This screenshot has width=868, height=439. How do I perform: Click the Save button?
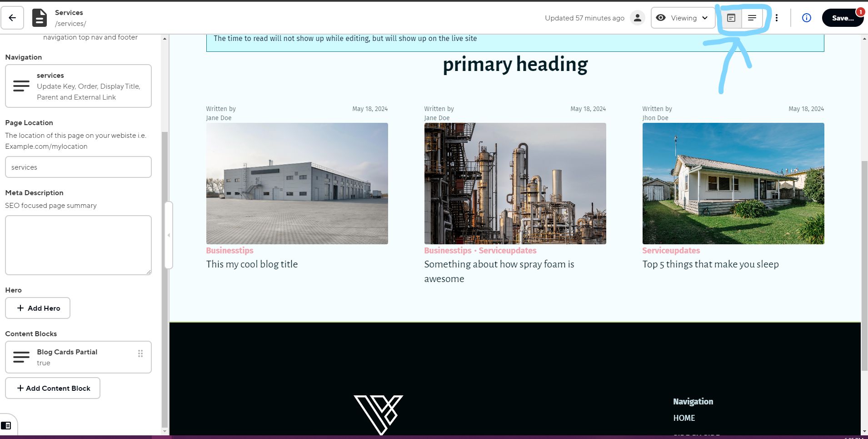tap(842, 18)
